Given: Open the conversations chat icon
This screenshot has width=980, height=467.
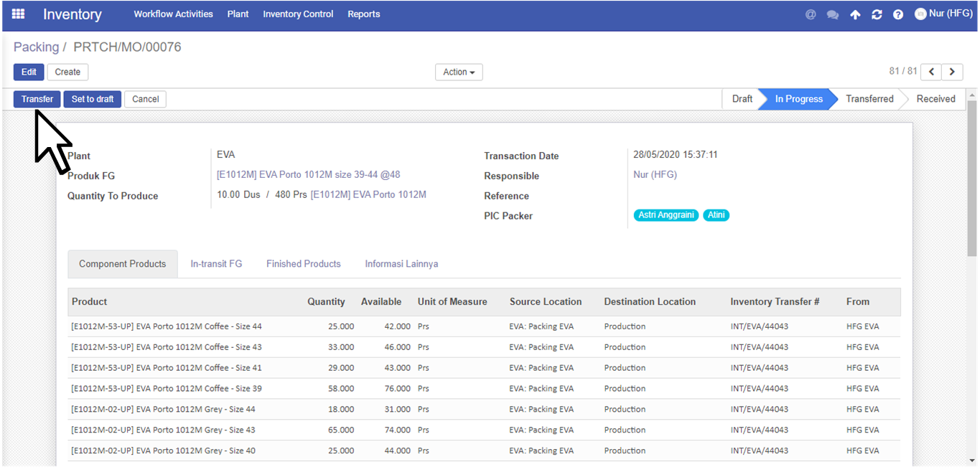Looking at the screenshot, I should point(833,14).
